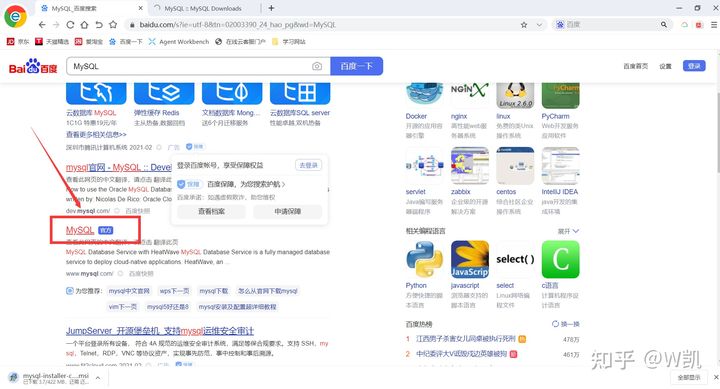Click the MongoDB document database tile
The width and height of the screenshot is (720, 389).
point(232,94)
